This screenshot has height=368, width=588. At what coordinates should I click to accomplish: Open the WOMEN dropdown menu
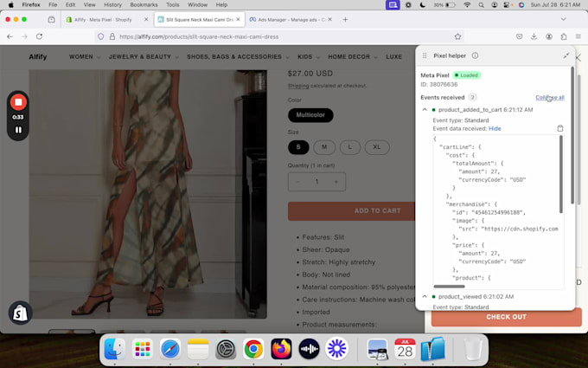pos(85,56)
